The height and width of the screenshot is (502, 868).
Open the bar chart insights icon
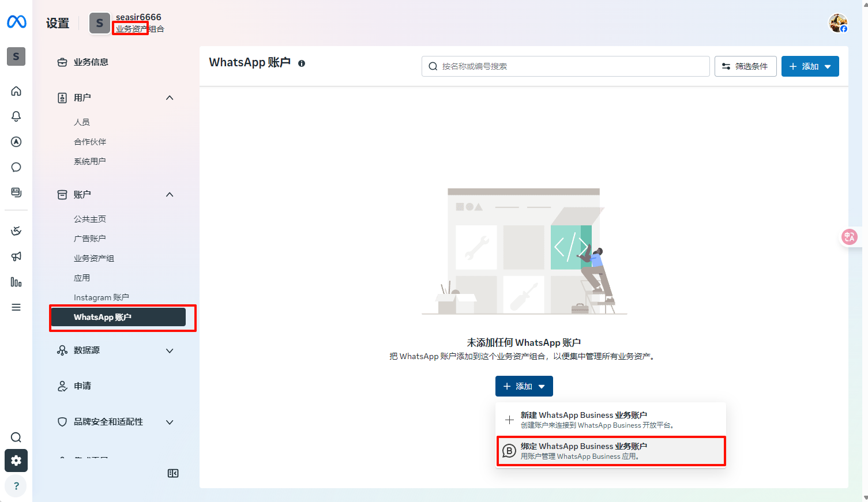[x=16, y=282]
